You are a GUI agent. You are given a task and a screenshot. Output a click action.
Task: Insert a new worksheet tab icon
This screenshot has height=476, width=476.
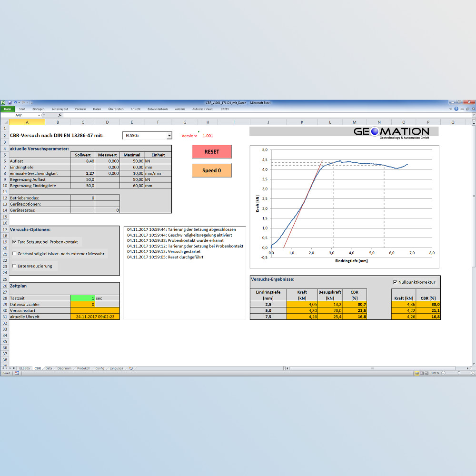(x=131, y=368)
